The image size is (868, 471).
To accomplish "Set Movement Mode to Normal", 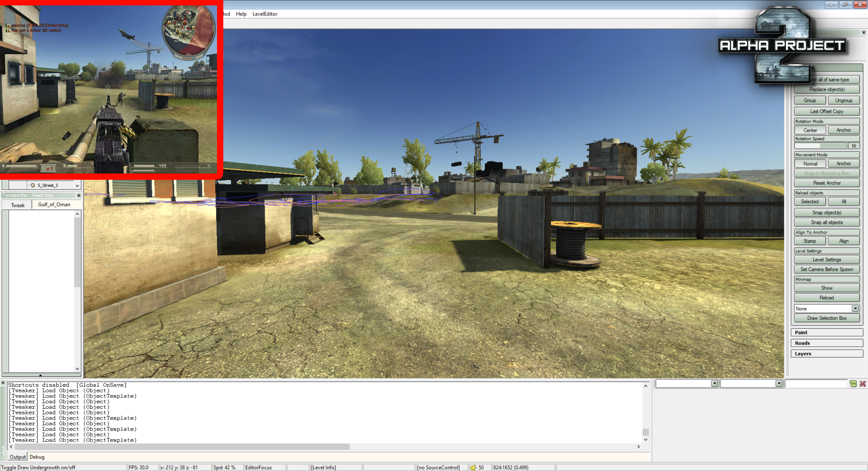I will click(x=810, y=164).
